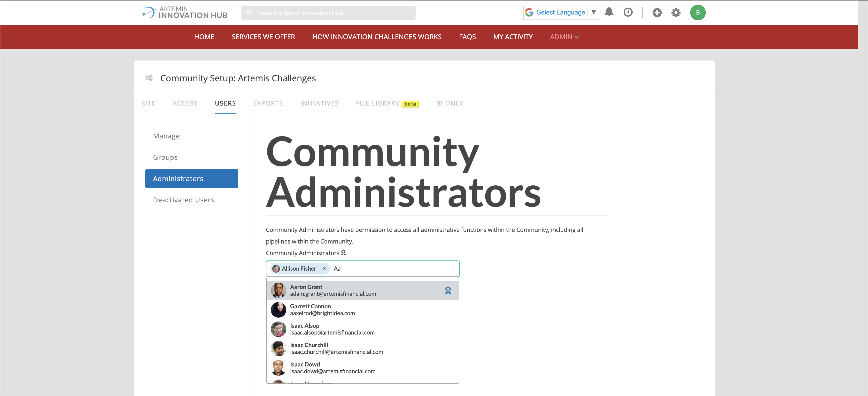
Task: Click the Community Setup: Artemis Challenges title
Action: coord(238,78)
